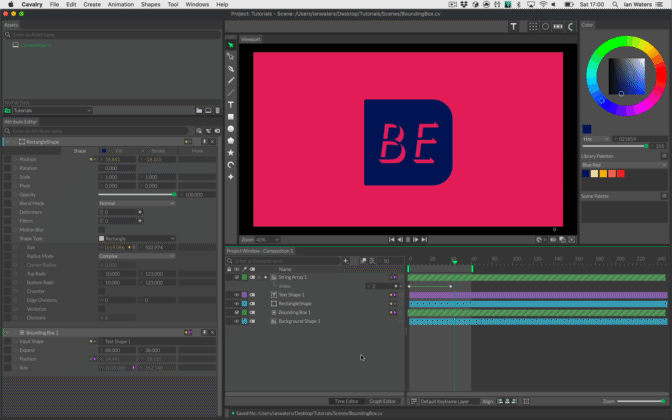Select the Rectangle shape tool

pos(231,116)
